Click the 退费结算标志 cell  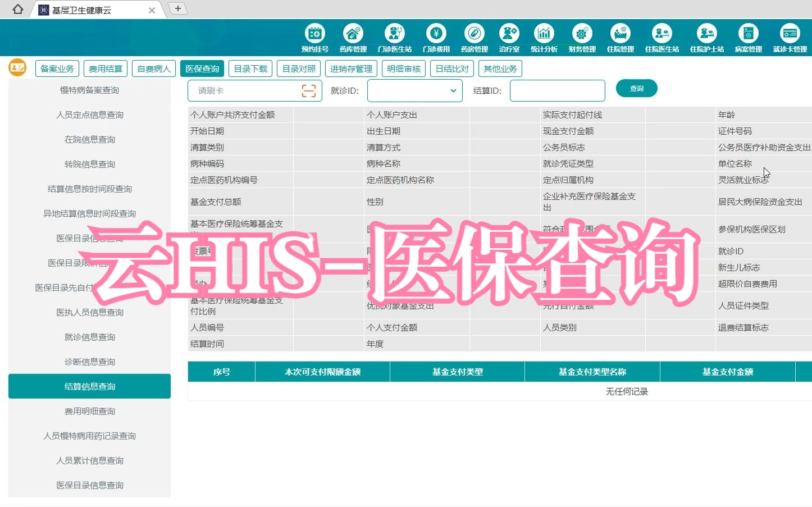click(764, 327)
